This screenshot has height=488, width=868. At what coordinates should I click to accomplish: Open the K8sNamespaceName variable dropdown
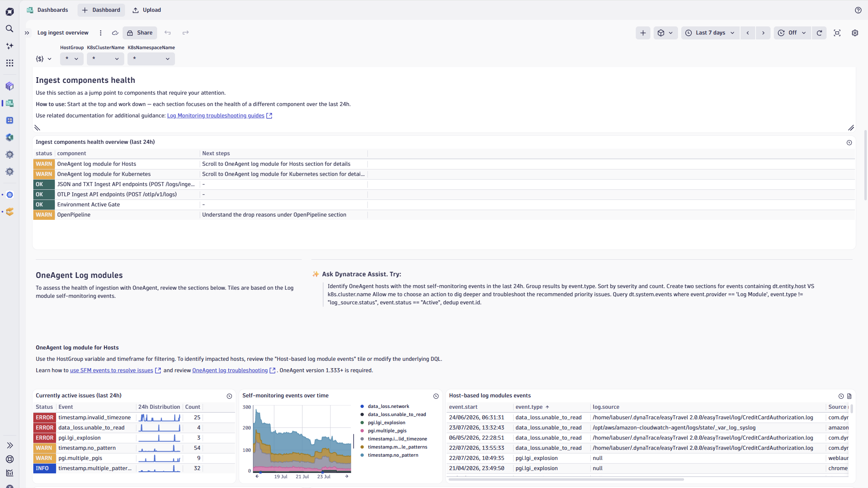click(151, 59)
